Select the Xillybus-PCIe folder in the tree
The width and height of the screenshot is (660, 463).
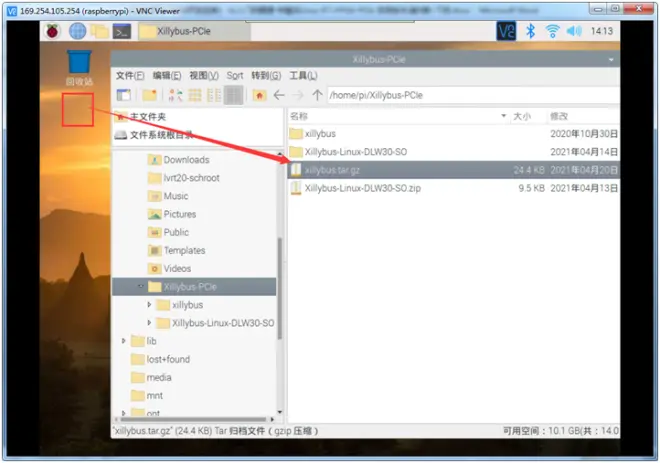click(x=194, y=287)
